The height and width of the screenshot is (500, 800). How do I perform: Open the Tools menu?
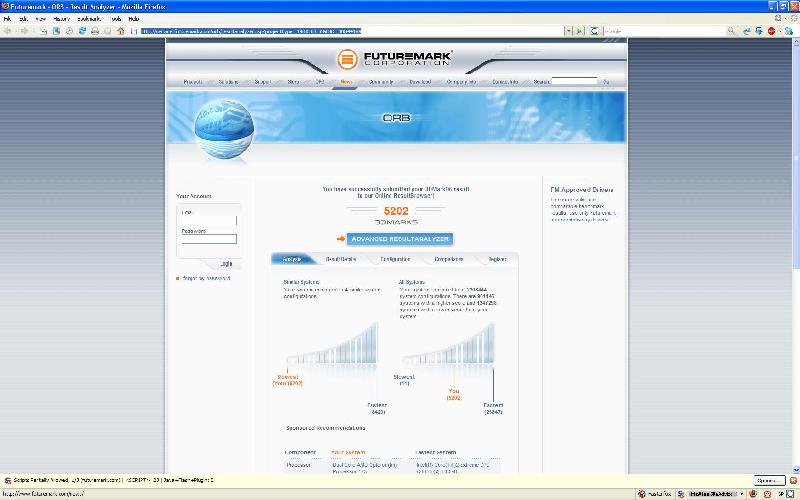116,18
